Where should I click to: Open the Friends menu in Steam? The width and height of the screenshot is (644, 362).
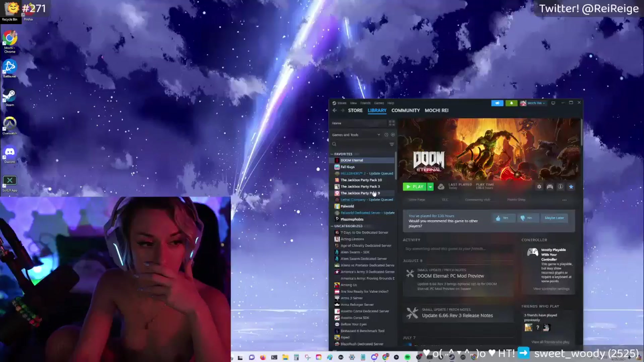point(365,103)
